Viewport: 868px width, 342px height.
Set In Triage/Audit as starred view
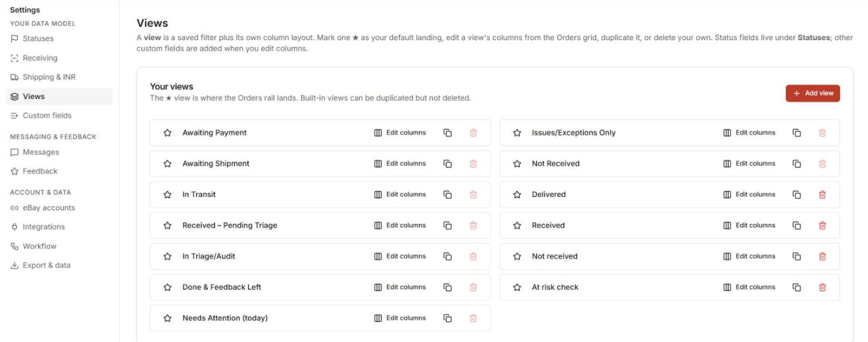[x=167, y=256]
